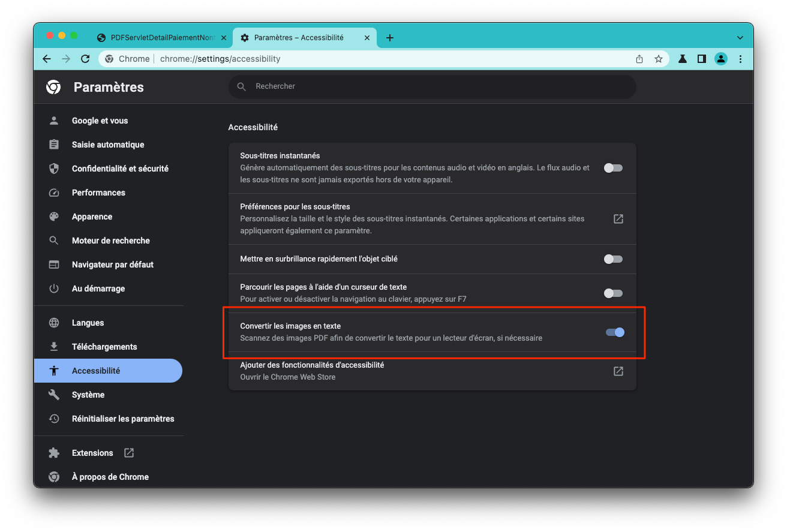Open Système settings
The height and width of the screenshot is (532, 787).
tap(108, 395)
